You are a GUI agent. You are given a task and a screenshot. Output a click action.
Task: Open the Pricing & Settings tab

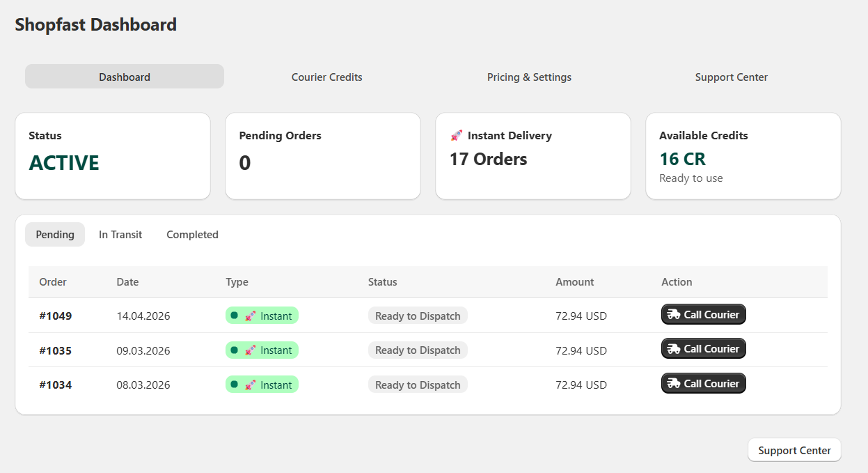pos(529,77)
